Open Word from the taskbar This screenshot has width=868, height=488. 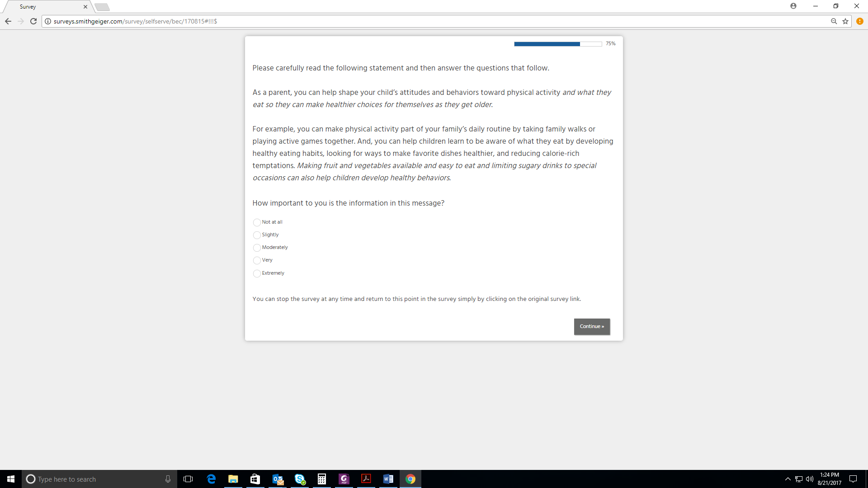[388, 479]
